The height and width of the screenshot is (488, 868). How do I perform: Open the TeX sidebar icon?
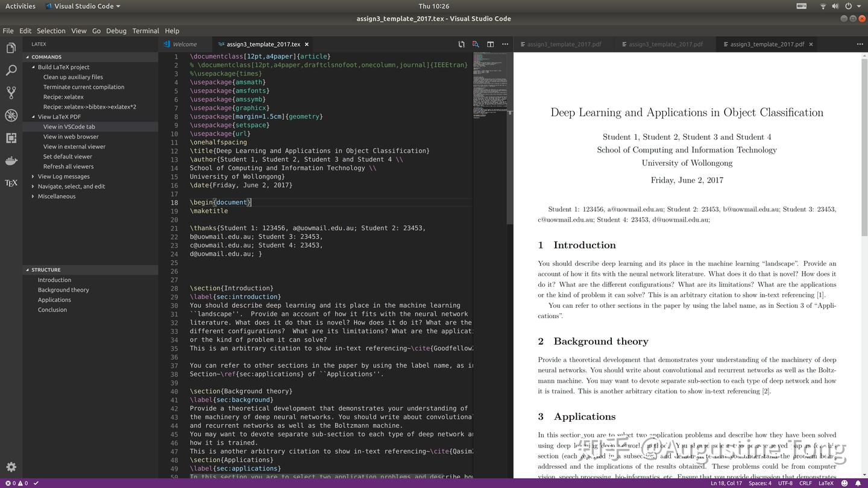(11, 183)
